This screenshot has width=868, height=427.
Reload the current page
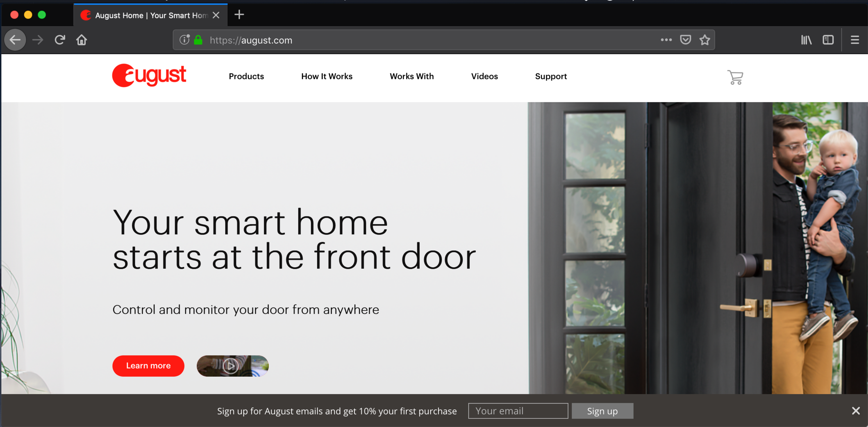click(x=60, y=40)
